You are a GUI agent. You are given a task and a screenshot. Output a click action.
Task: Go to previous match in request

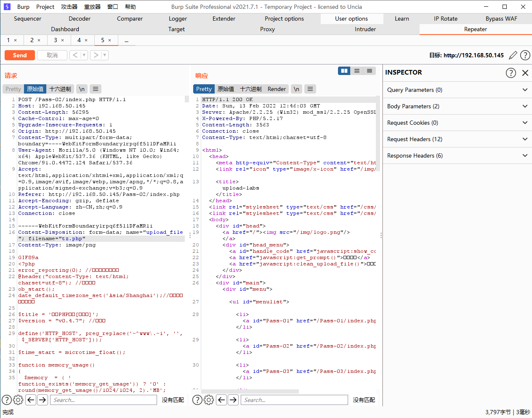pos(31,400)
